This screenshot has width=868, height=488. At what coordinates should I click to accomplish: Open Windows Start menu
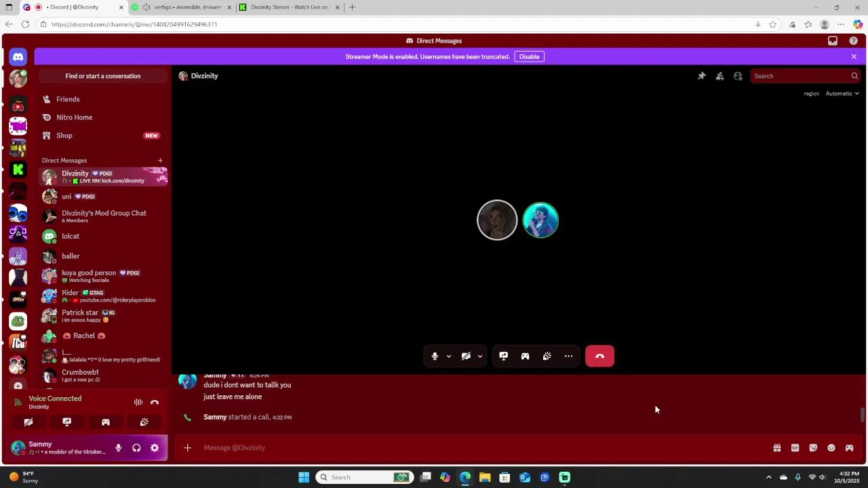pyautogui.click(x=304, y=477)
